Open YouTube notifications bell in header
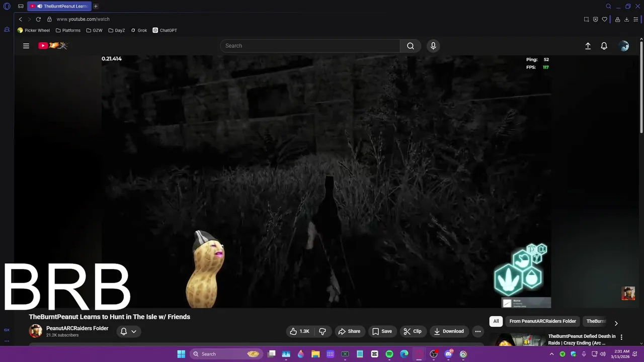 [604, 46]
